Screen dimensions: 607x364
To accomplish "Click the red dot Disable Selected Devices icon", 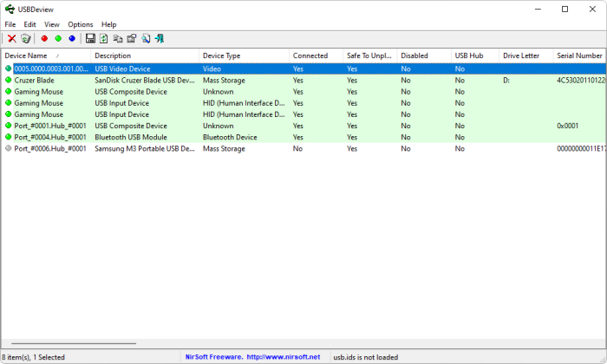I will [44, 38].
